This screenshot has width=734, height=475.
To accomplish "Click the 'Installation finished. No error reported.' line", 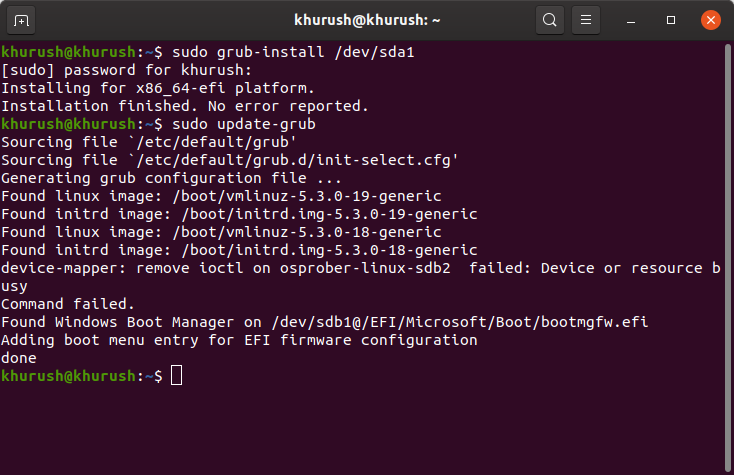I will pos(185,106).
